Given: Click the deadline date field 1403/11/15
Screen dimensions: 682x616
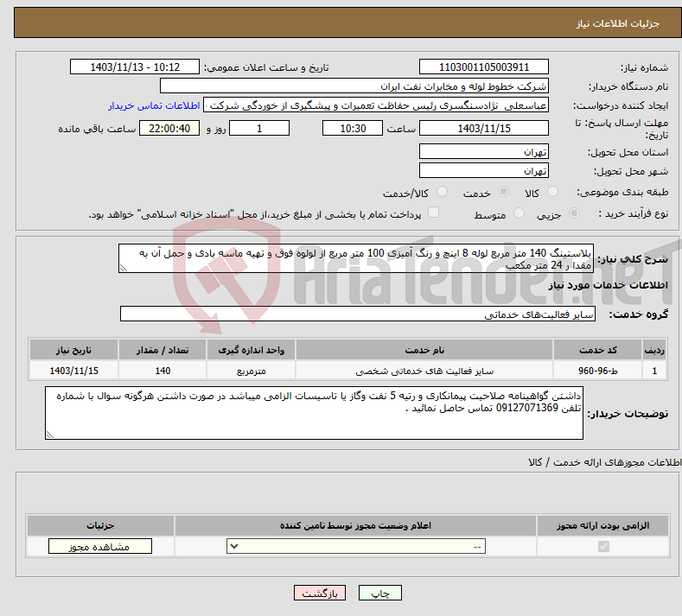Looking at the screenshot, I should click(484, 128).
